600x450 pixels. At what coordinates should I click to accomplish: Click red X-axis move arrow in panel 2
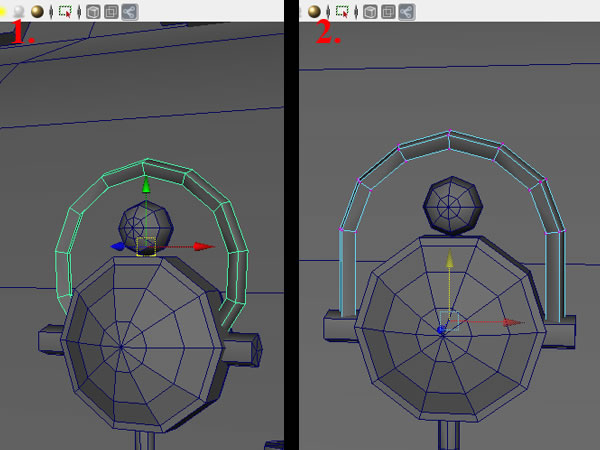tap(513, 323)
